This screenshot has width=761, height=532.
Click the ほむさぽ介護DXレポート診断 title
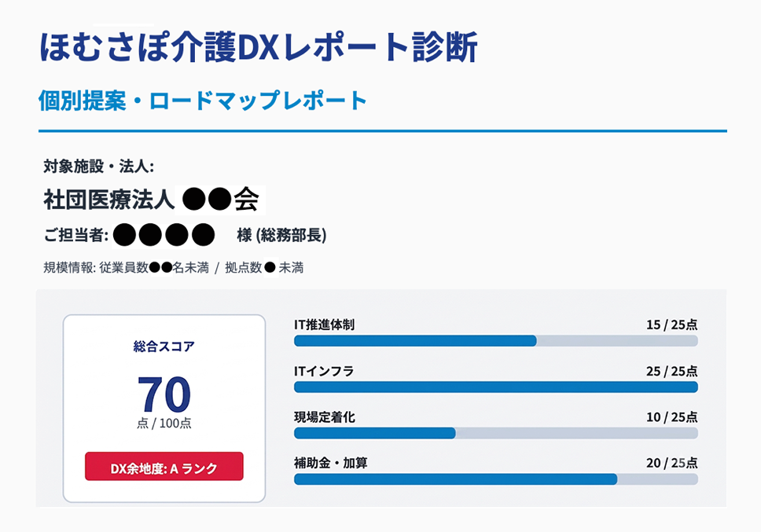point(258,47)
